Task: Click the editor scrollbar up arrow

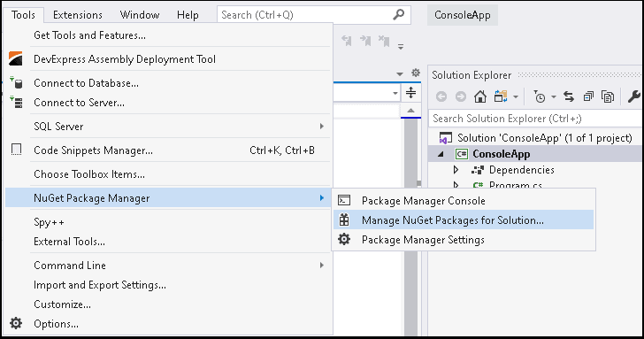Action: click(410, 111)
